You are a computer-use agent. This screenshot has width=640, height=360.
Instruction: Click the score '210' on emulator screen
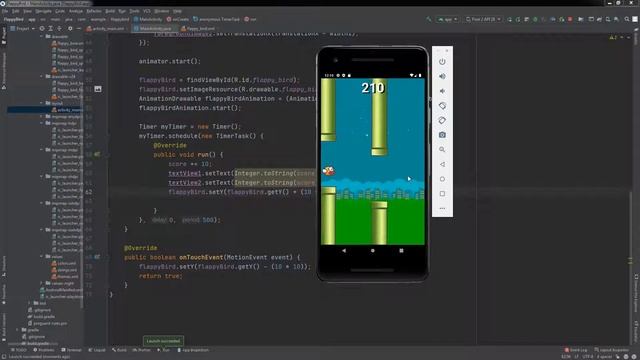pos(373,88)
